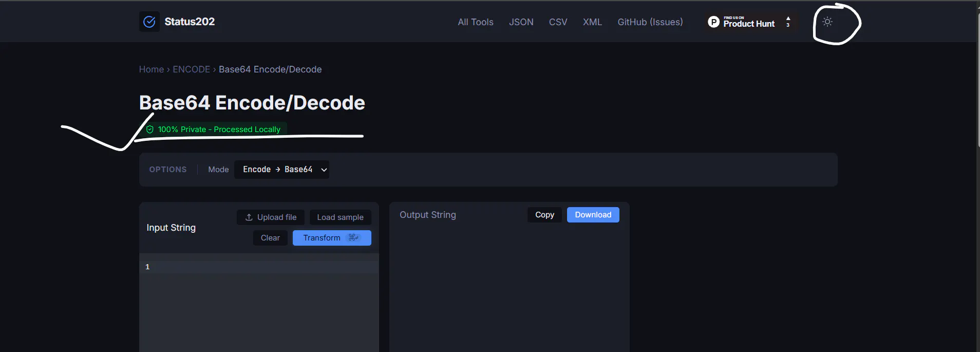Open All Tools in navigation
Screen dimensions: 980x352
pos(476,22)
